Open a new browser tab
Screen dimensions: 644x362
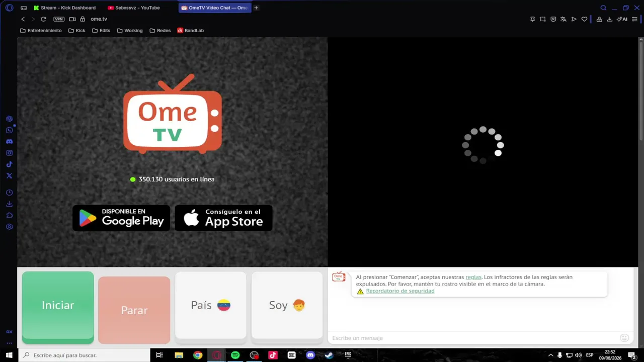coord(256,8)
